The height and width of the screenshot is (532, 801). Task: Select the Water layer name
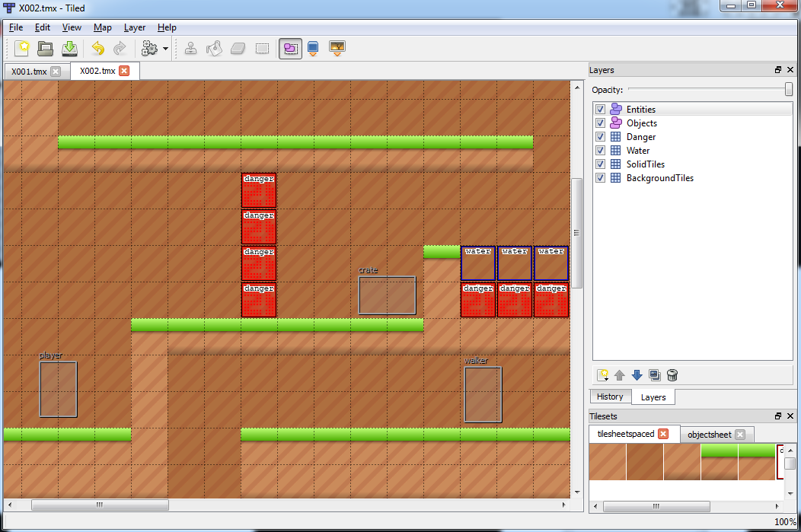click(638, 151)
